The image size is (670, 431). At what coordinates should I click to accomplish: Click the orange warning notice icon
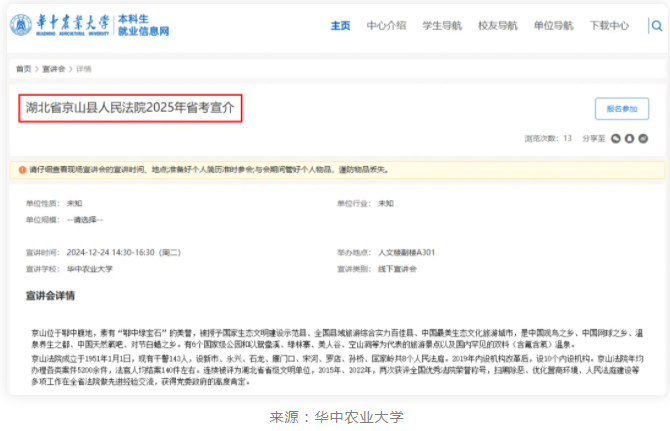[22, 170]
